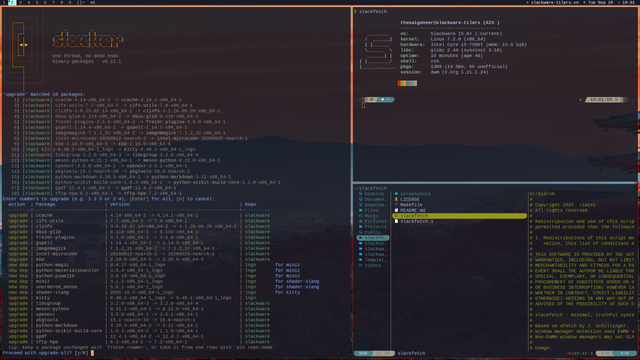Click the LICENSE file icon
Image resolution: width=640 pixels, height=360 pixels.
pyautogui.click(x=396, y=199)
